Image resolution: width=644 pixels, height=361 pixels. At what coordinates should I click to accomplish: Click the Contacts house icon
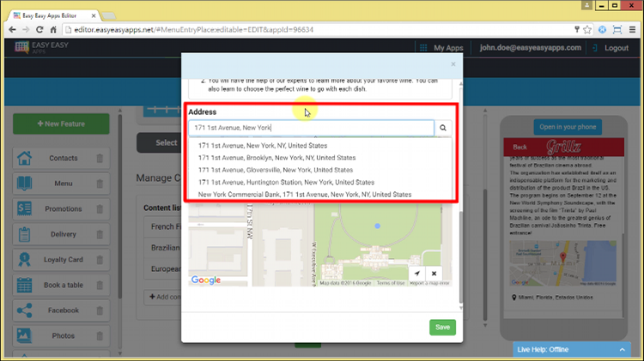point(24,158)
